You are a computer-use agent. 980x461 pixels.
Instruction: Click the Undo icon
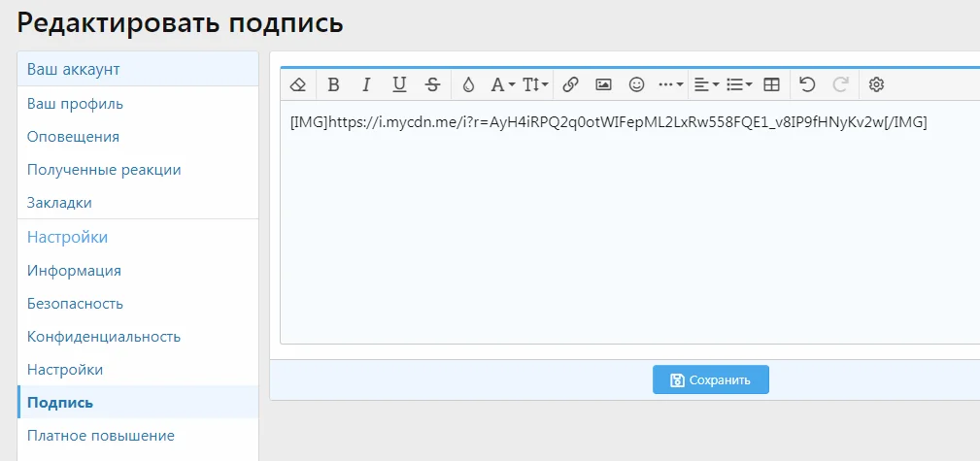(x=807, y=84)
